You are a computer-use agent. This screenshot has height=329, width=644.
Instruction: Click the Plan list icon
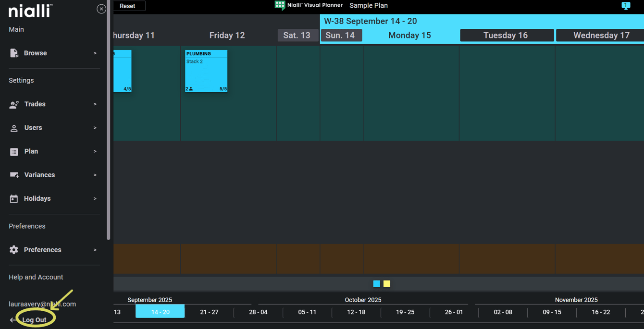tap(14, 152)
